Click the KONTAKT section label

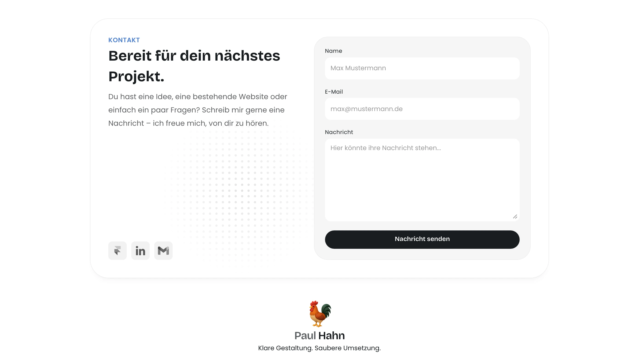click(x=124, y=40)
